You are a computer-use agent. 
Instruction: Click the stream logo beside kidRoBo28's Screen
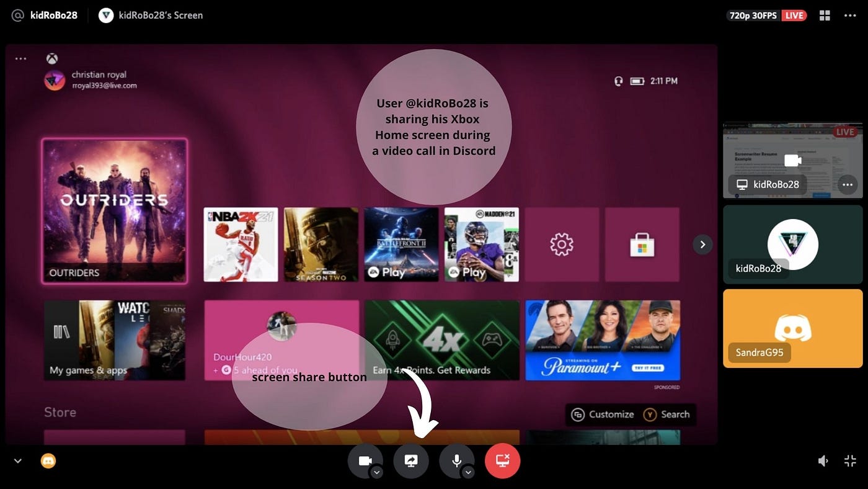click(105, 15)
